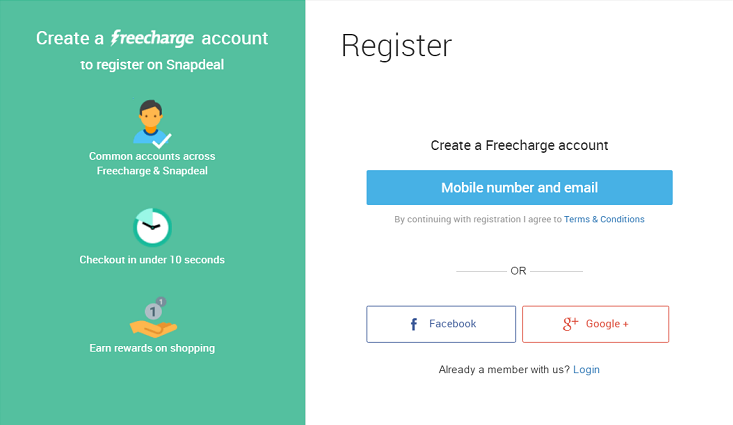Click 'Earn rewards on shopping' caption

[152, 348]
